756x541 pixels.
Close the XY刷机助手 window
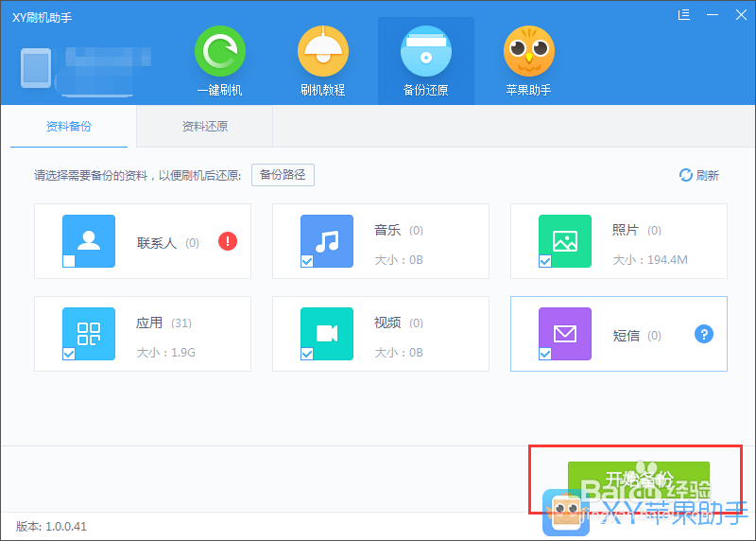click(741, 15)
